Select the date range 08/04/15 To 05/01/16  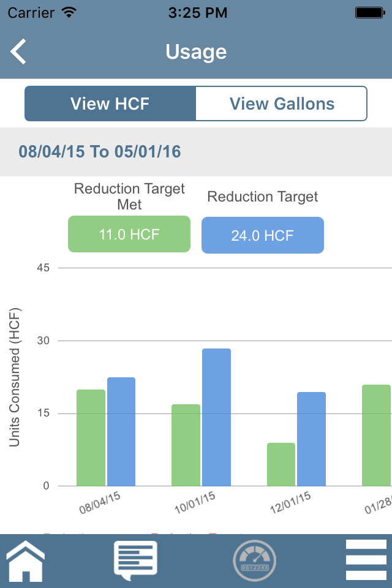coord(100,151)
